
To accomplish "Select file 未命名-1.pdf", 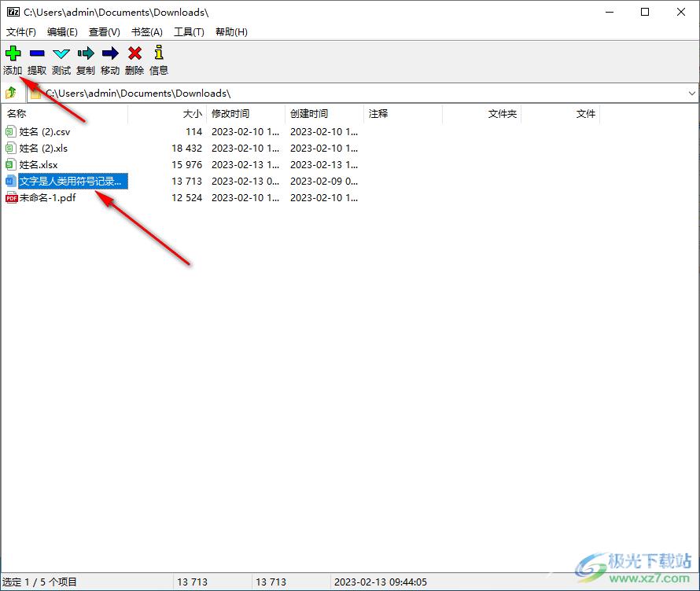I will 47,197.
